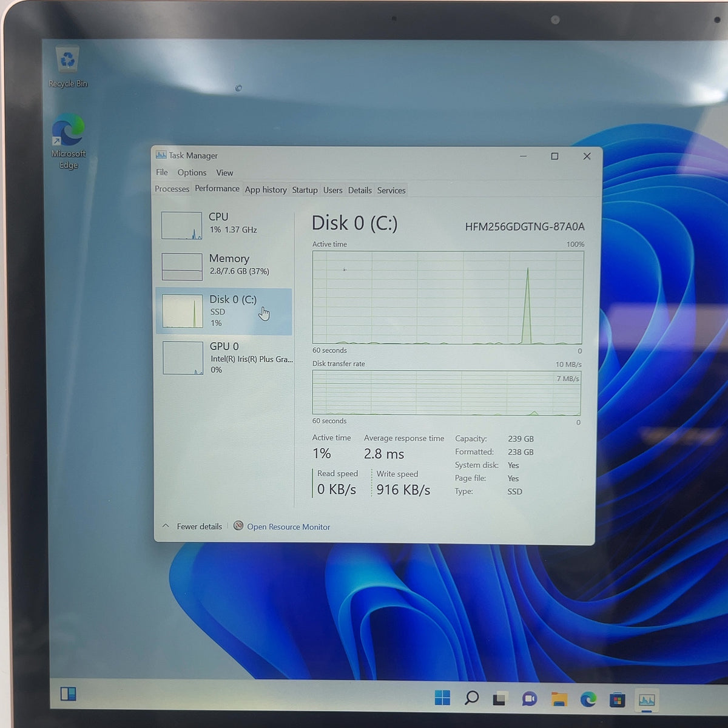This screenshot has height=728, width=728.
Task: Open the Microsoft Edge desktop shortcut
Action: pyautogui.click(x=68, y=141)
